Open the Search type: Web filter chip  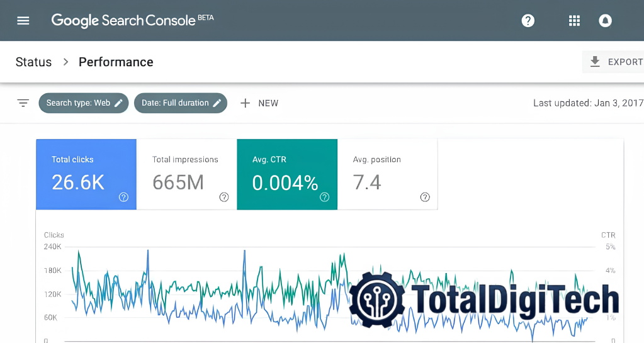[x=83, y=103]
